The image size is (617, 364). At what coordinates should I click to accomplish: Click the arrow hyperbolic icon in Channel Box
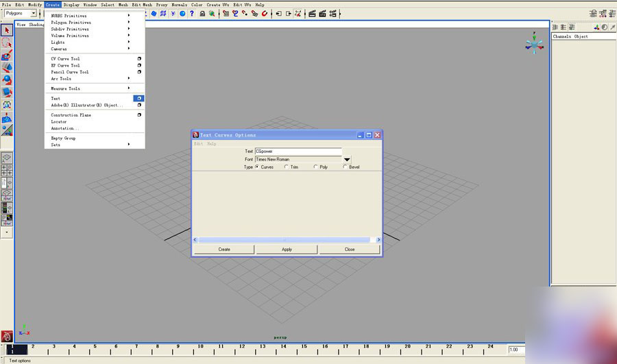click(x=612, y=27)
